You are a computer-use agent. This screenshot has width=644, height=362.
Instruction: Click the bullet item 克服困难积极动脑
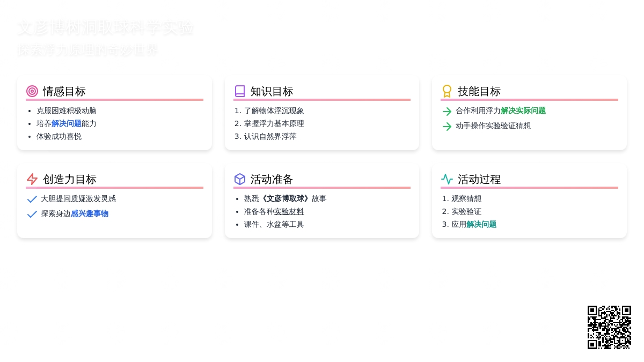[x=67, y=111]
